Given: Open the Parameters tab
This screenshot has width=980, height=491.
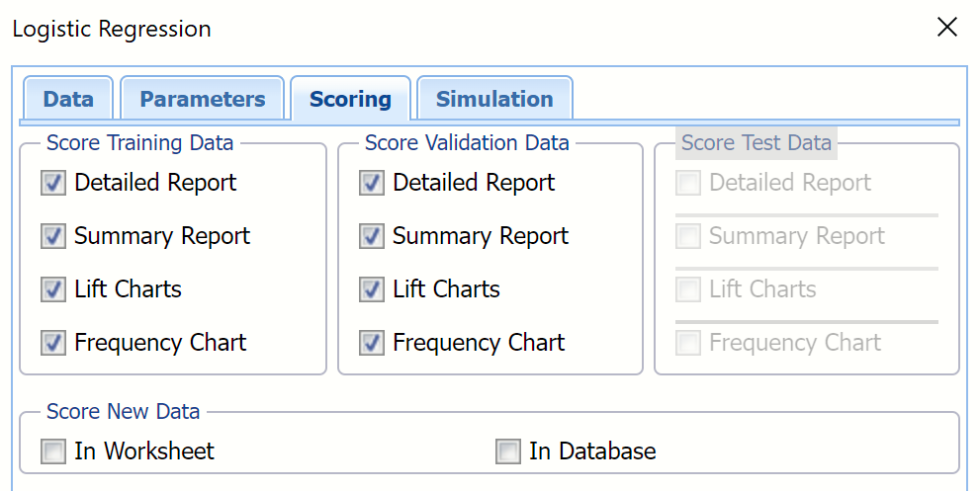Looking at the screenshot, I should (x=202, y=99).
